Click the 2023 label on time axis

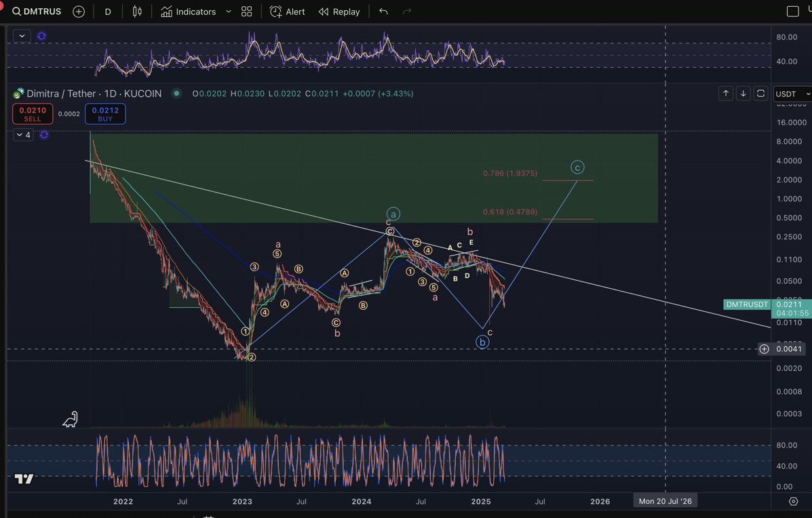coord(242,502)
